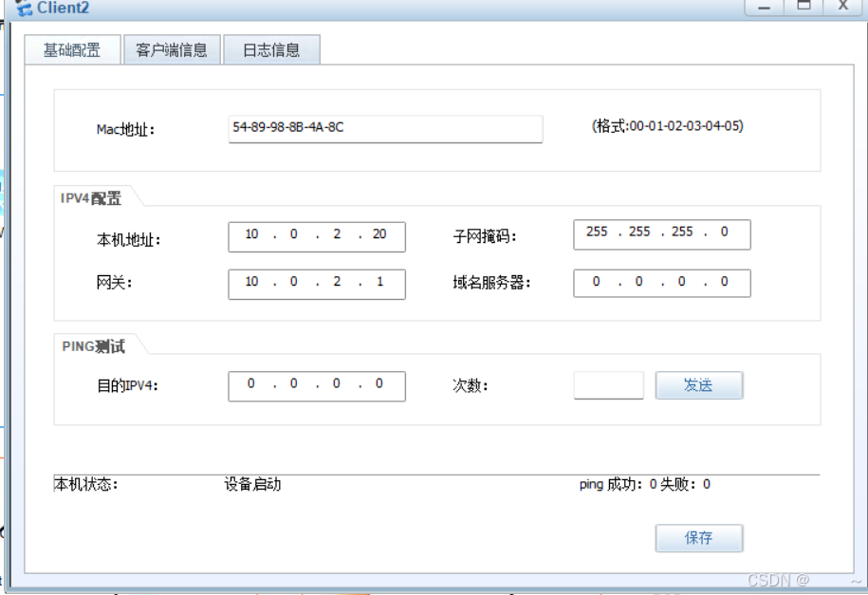Viewport: 868px width, 595px height.
Task: Click the ping 成功: 0 失败: 0 text
Action: click(x=645, y=484)
